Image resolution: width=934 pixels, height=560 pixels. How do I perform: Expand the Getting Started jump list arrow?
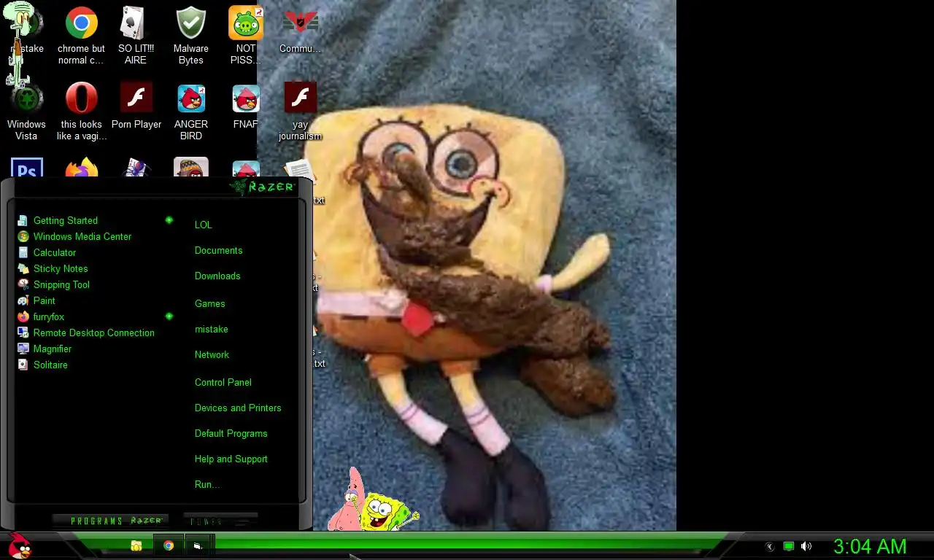pyautogui.click(x=169, y=220)
